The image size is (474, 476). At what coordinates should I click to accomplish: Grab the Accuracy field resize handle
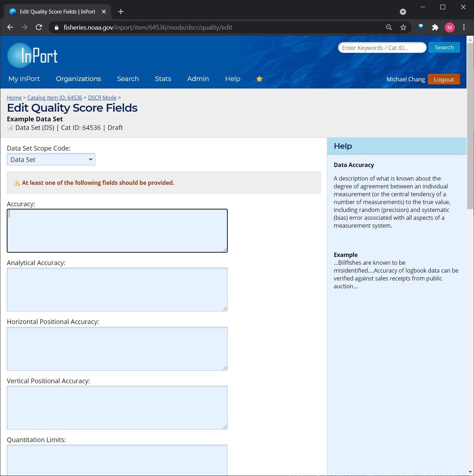(x=225, y=250)
